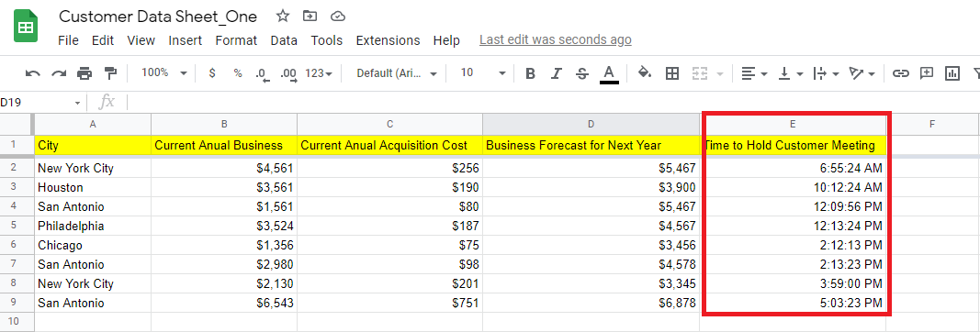Image resolution: width=980 pixels, height=332 pixels.
Task: Toggle Strikethrough formatting
Action: 582,73
